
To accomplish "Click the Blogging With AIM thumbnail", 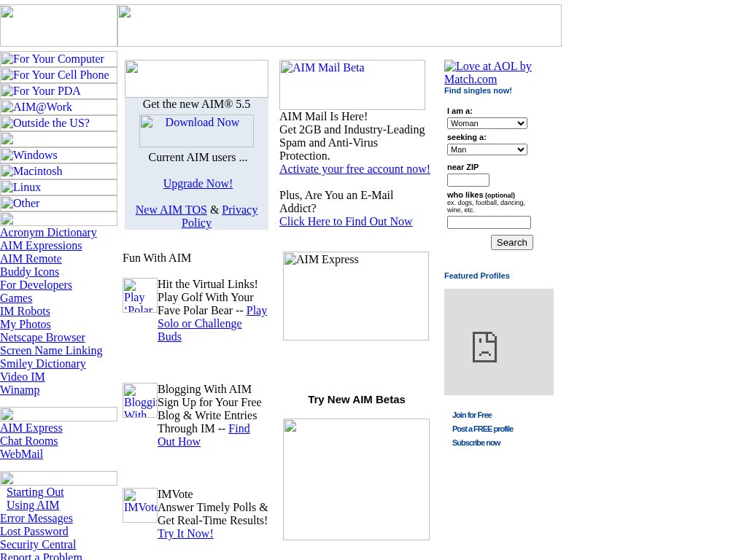I will coord(139,400).
